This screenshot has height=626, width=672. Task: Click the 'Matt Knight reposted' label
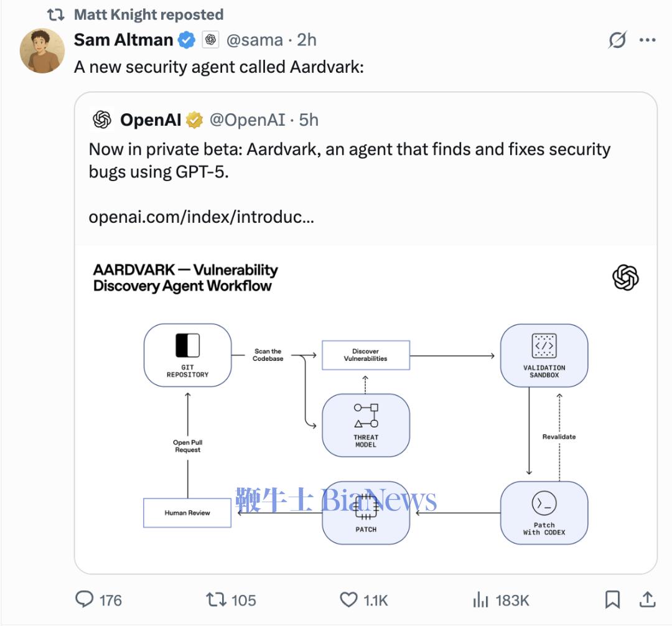click(x=148, y=14)
